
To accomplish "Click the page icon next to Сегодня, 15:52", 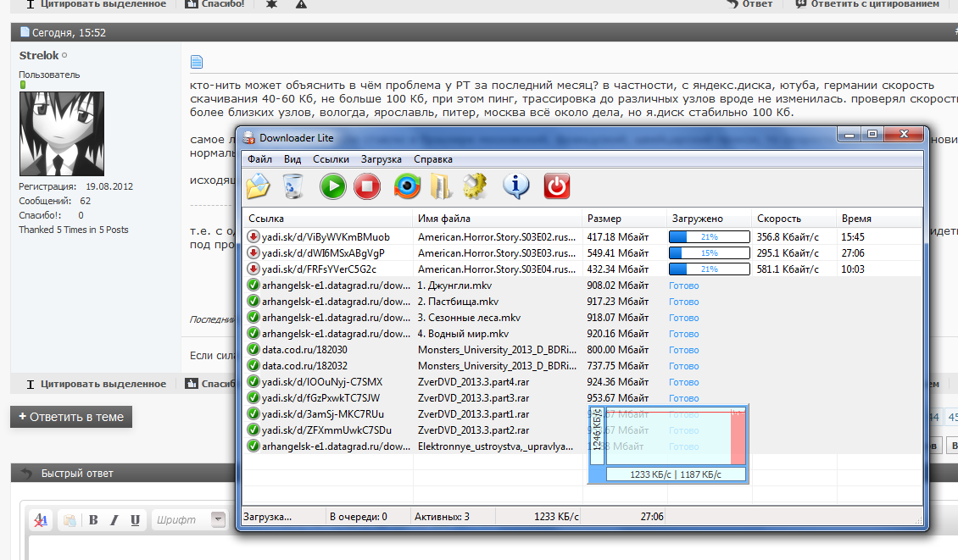I will pyautogui.click(x=25, y=31).
